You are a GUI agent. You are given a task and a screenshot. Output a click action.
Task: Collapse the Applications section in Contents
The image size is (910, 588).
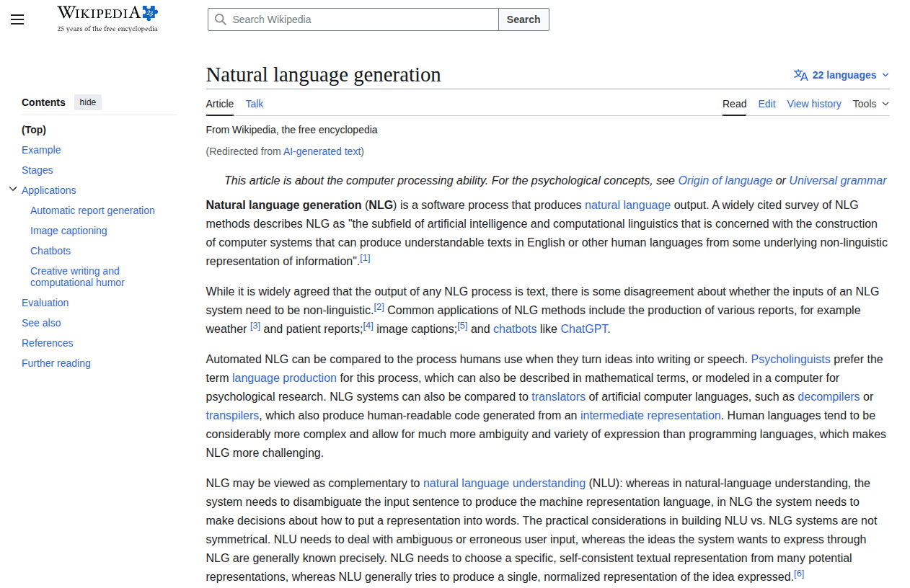(12, 189)
